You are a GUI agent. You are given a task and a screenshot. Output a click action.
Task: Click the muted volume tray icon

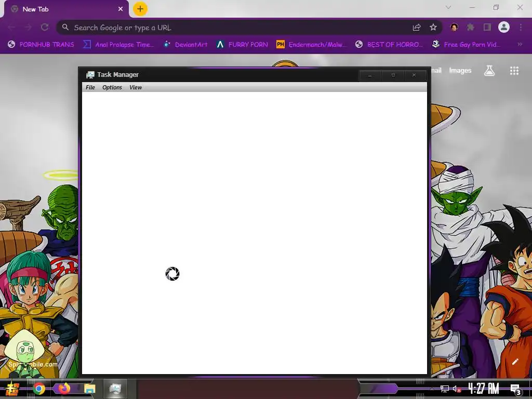click(x=457, y=389)
